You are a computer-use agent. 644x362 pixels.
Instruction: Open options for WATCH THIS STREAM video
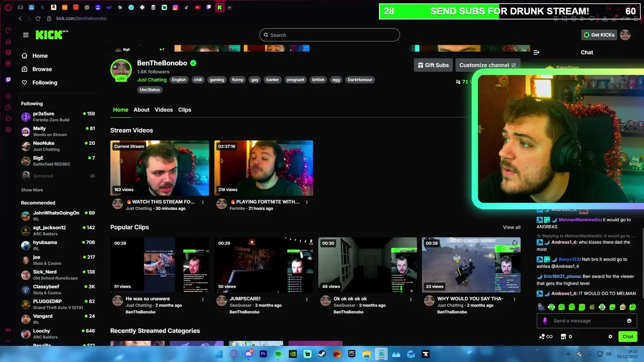point(203,202)
